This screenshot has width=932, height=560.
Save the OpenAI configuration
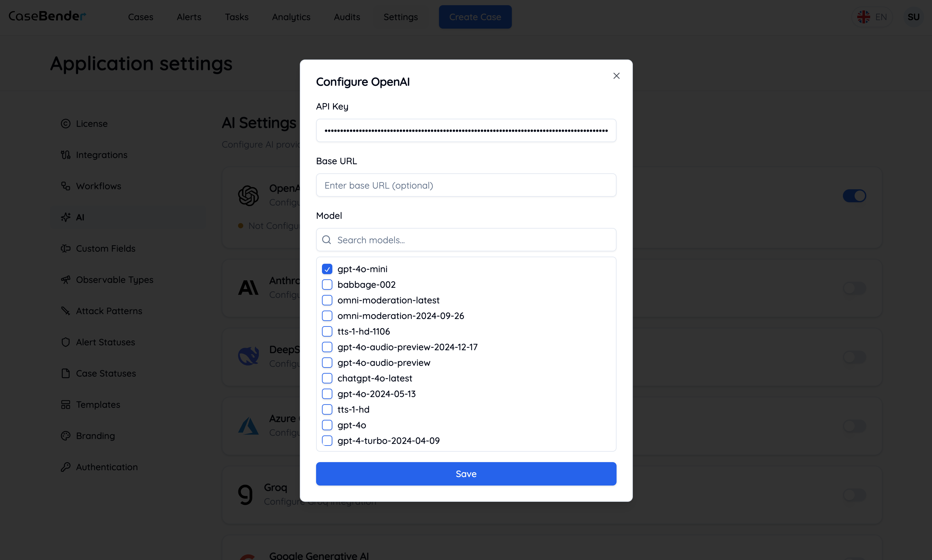click(x=466, y=474)
